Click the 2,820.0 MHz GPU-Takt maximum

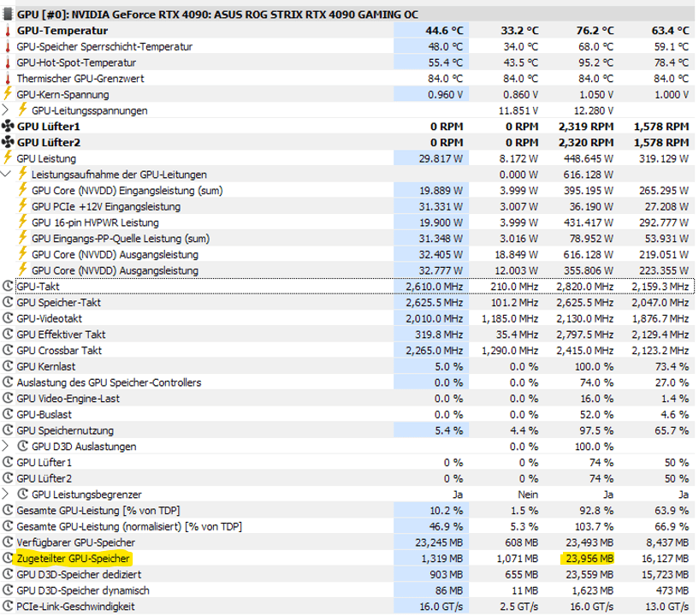585,287
